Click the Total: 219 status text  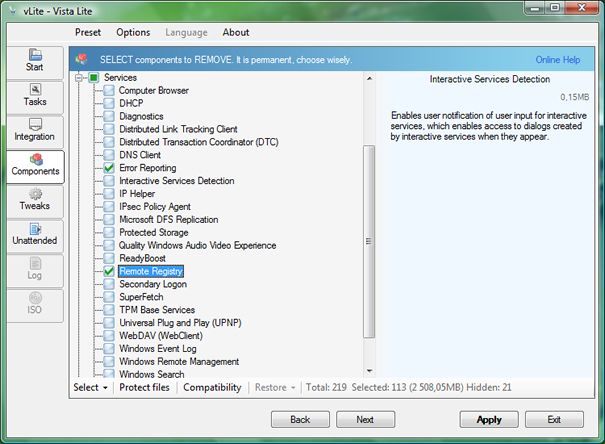tap(326, 387)
